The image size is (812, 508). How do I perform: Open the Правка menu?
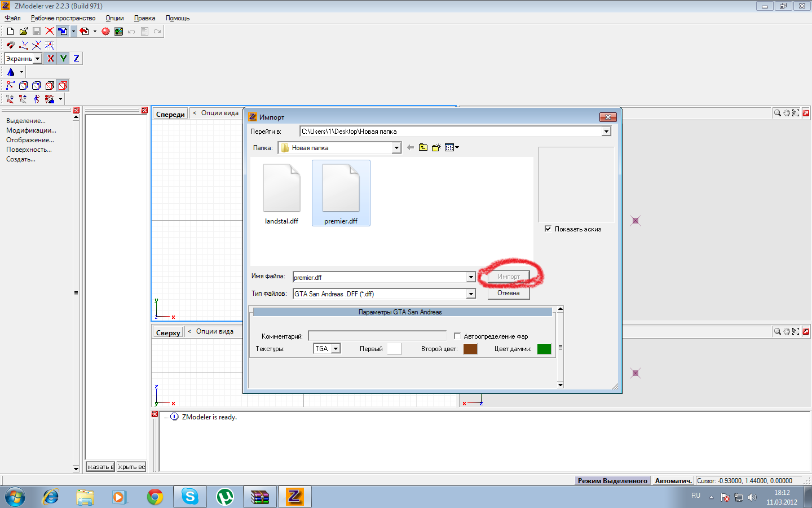point(145,18)
